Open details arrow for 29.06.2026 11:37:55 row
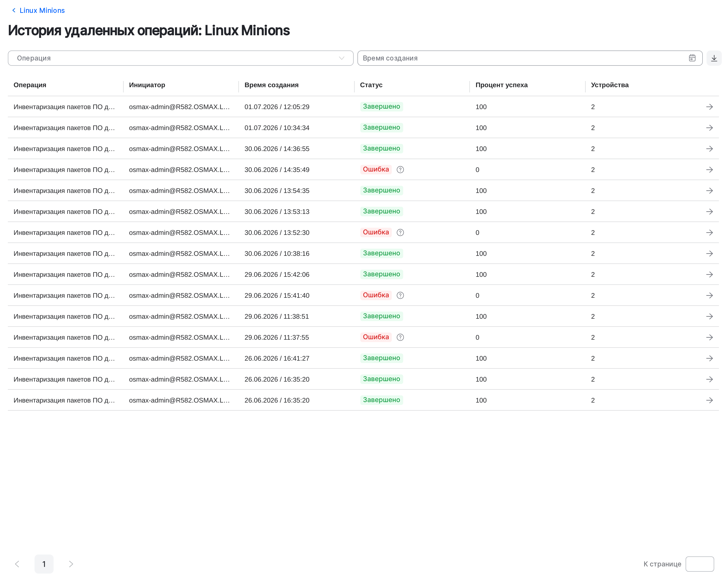 tap(709, 337)
